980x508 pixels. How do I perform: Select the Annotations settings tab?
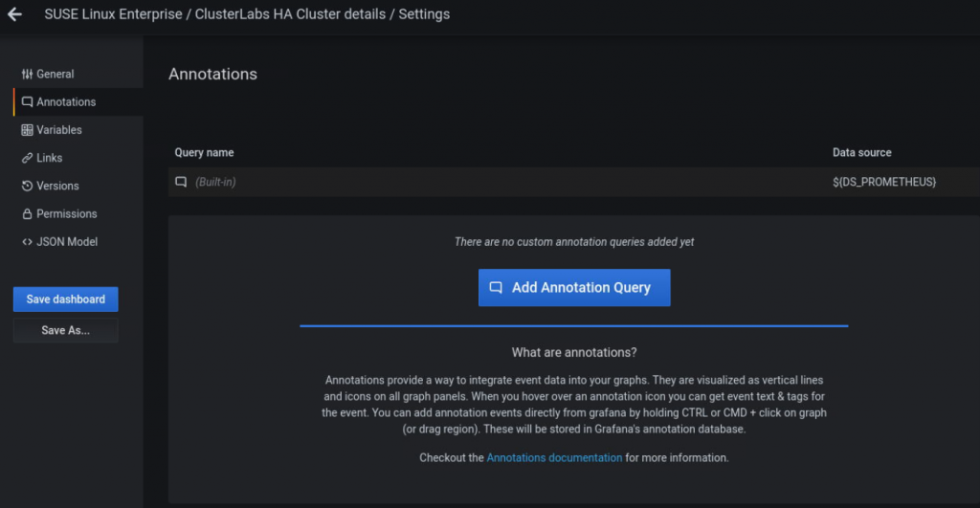point(65,102)
